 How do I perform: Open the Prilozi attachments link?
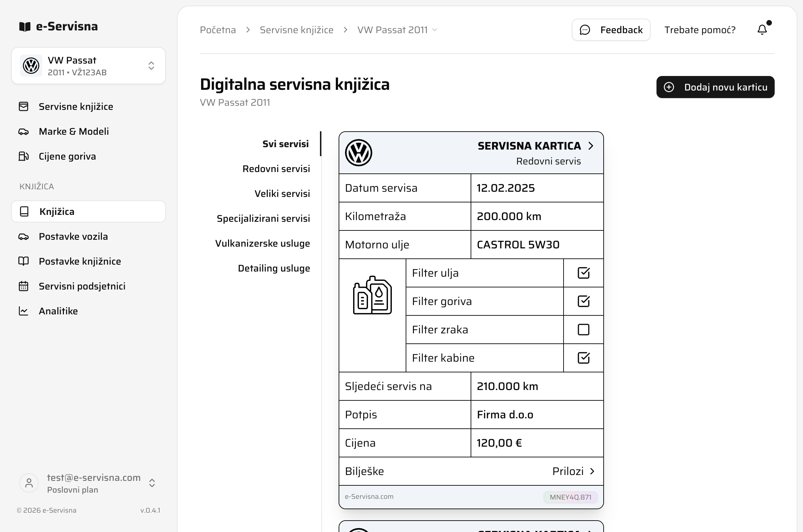click(x=574, y=471)
